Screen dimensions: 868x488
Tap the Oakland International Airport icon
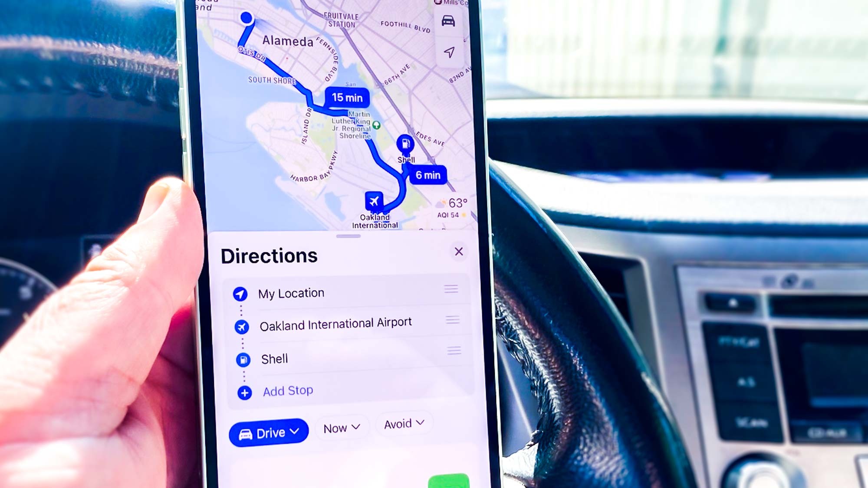(374, 201)
